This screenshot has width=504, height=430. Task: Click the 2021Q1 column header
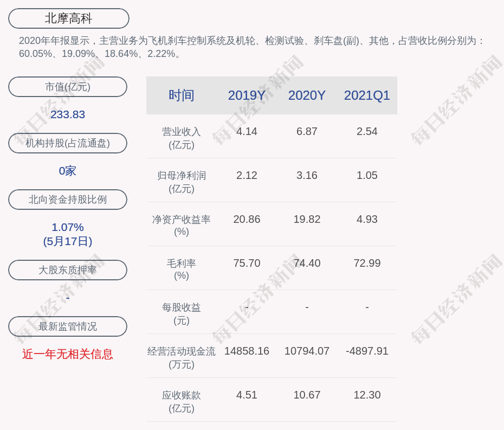click(x=367, y=95)
